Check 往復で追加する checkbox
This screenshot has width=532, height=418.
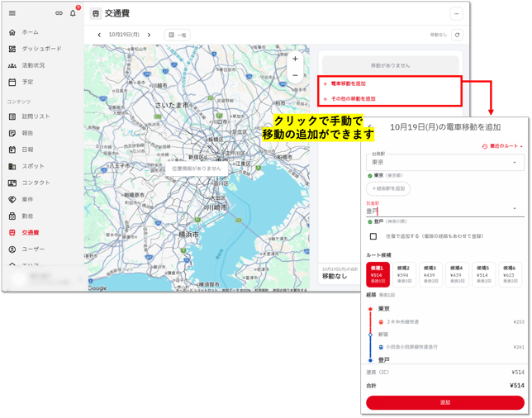373,236
